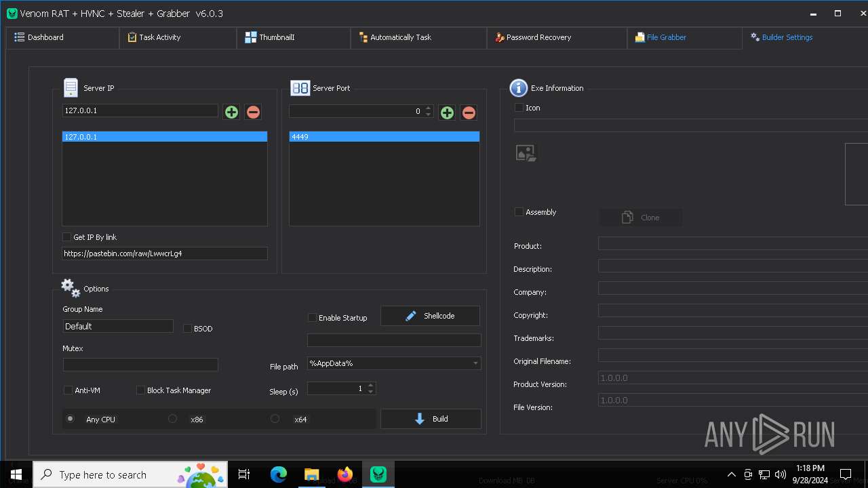Click the Server IP input field
Viewport: 868px width, 488px height.
click(x=140, y=110)
